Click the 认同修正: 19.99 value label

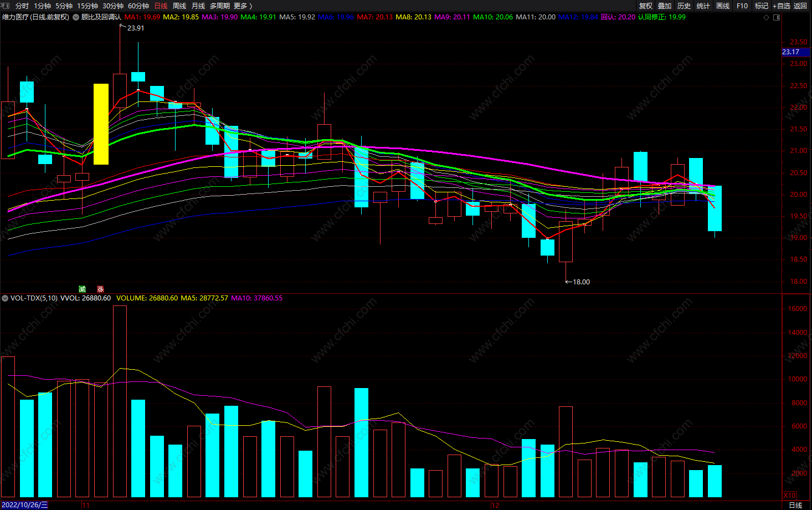pyautogui.click(x=662, y=17)
